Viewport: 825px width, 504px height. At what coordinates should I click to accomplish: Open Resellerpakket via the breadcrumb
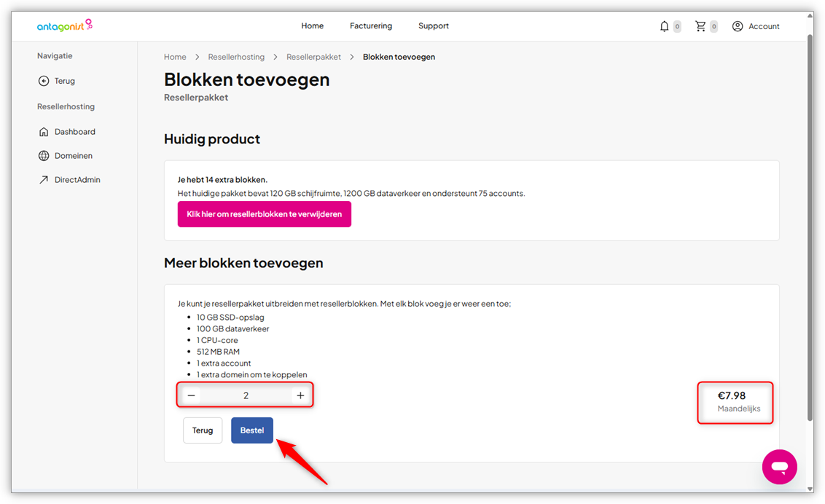pyautogui.click(x=313, y=56)
